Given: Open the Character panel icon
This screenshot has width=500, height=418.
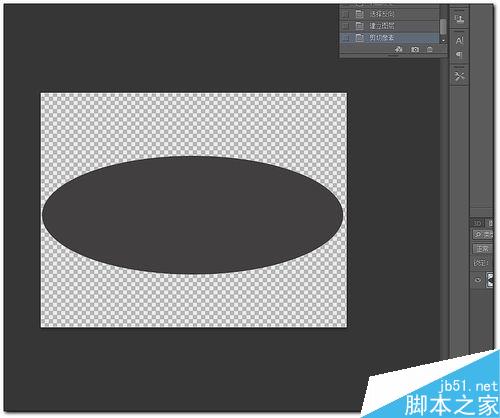Looking at the screenshot, I should (x=459, y=40).
